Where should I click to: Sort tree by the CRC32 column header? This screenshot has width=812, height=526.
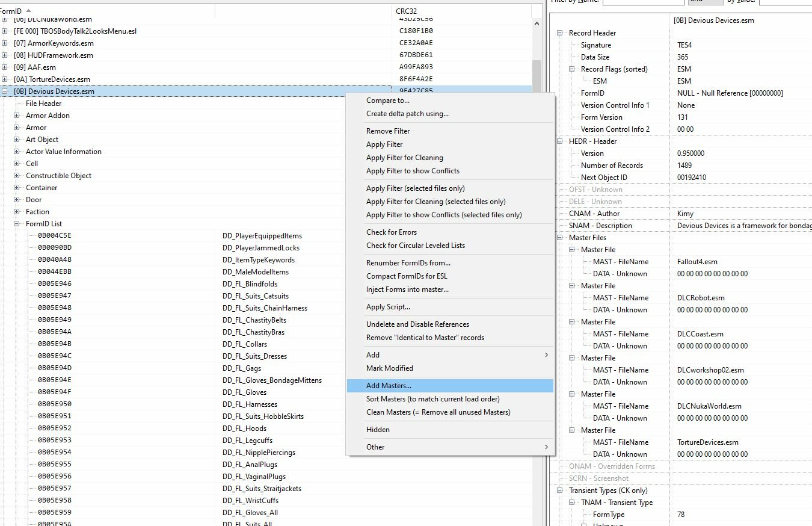click(461, 11)
